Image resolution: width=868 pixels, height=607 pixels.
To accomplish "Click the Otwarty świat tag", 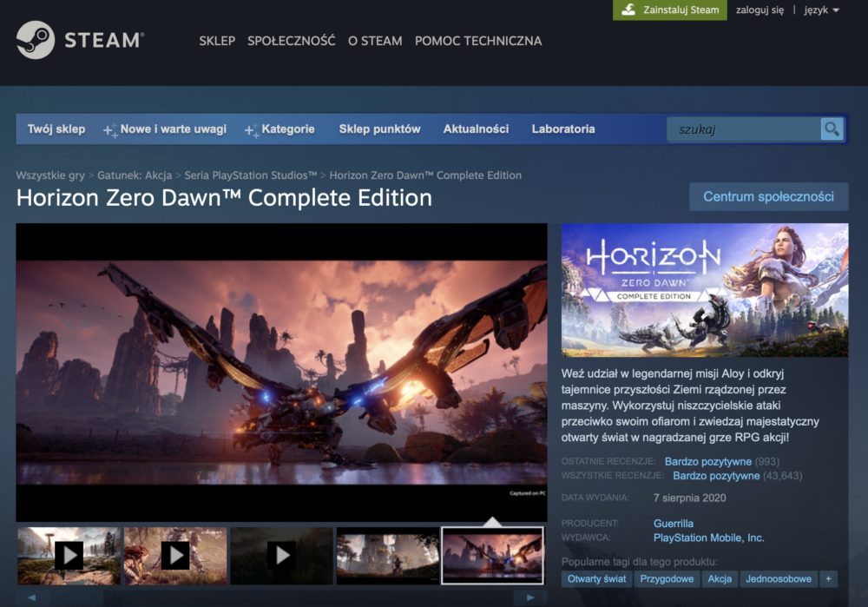I will [597, 578].
